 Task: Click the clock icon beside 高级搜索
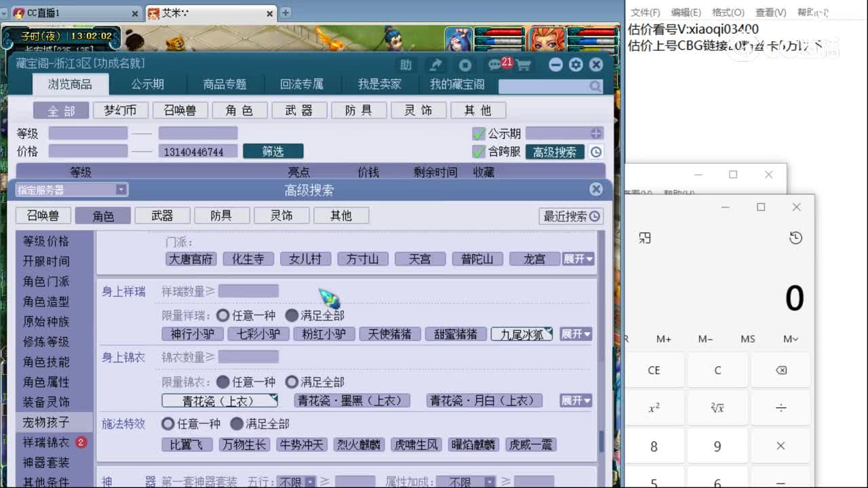(595, 152)
